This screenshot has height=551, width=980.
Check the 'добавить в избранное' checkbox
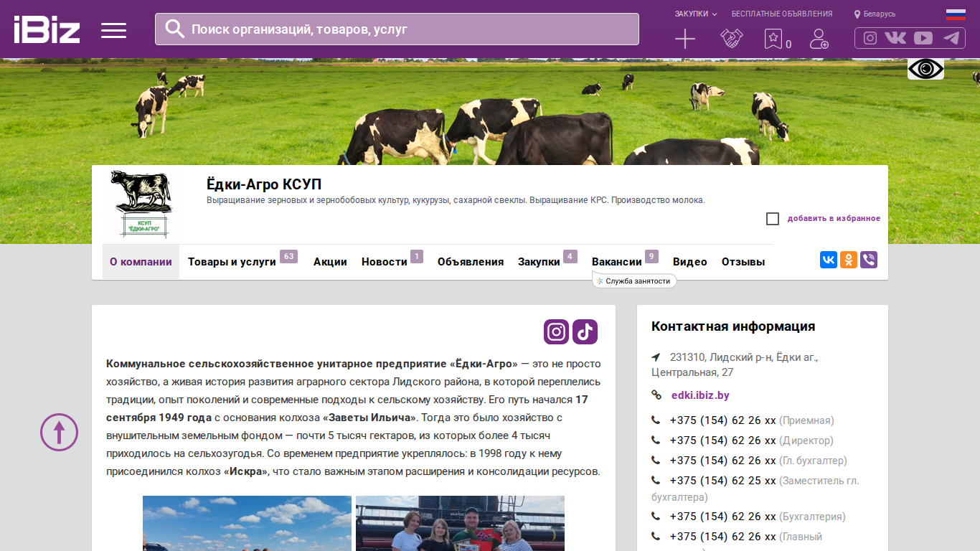click(x=773, y=219)
